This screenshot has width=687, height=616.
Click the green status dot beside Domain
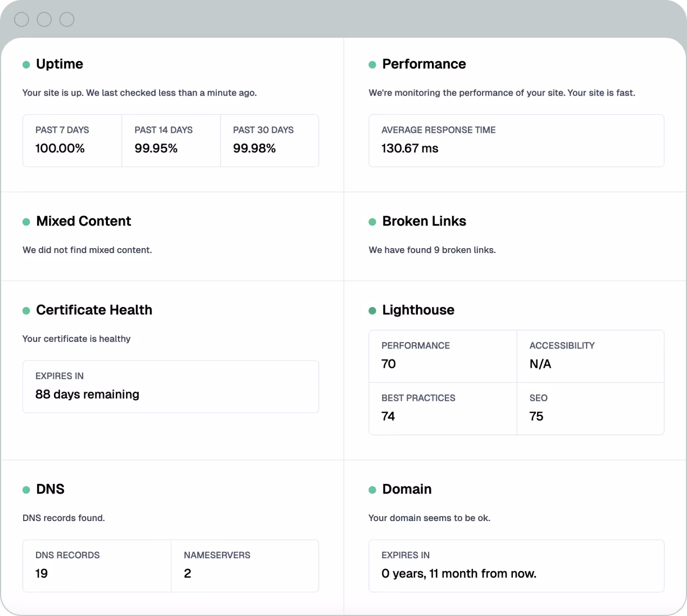(372, 490)
